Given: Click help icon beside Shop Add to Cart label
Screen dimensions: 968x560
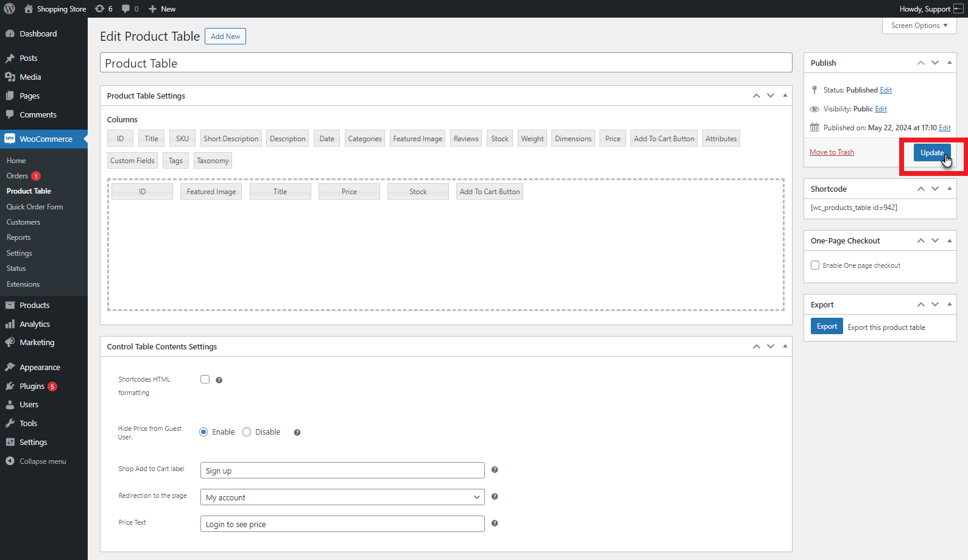Looking at the screenshot, I should coord(495,470).
